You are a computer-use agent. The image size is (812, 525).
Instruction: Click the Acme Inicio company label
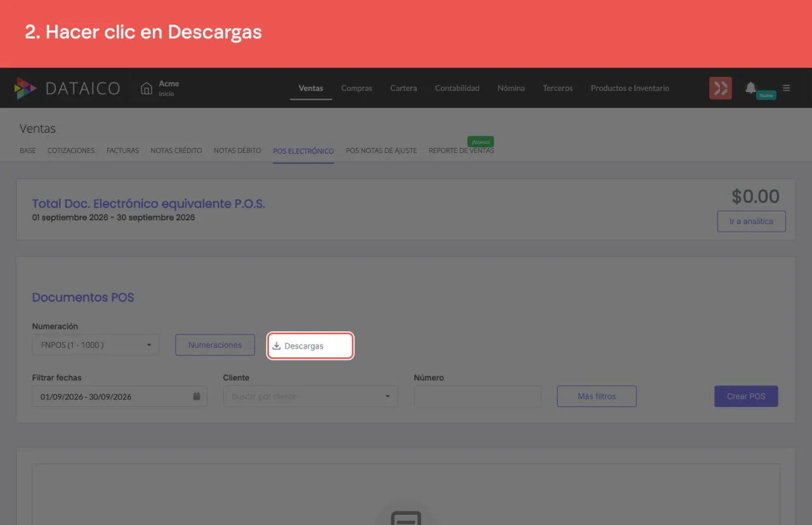169,88
